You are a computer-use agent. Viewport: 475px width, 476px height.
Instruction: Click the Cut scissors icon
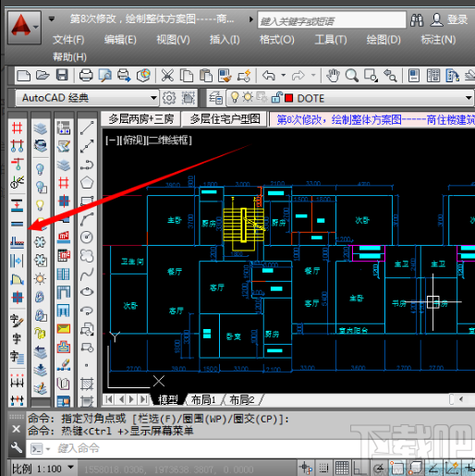(x=167, y=76)
